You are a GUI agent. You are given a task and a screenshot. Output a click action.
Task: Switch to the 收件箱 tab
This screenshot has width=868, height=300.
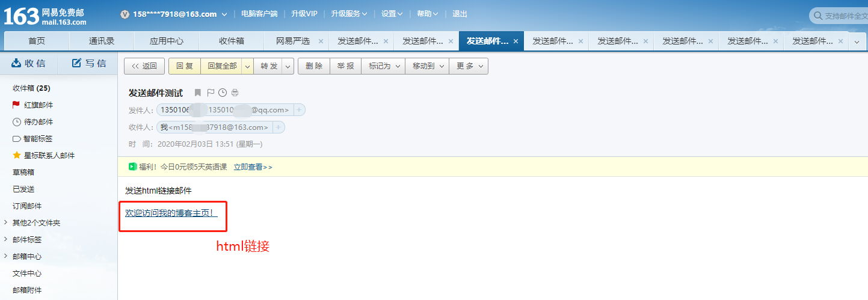[232, 41]
